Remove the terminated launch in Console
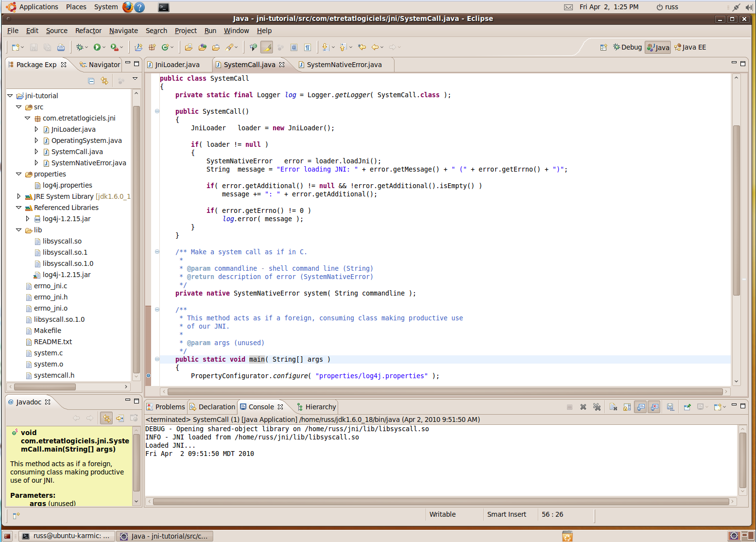The width and height of the screenshot is (756, 542). pyautogui.click(x=583, y=407)
